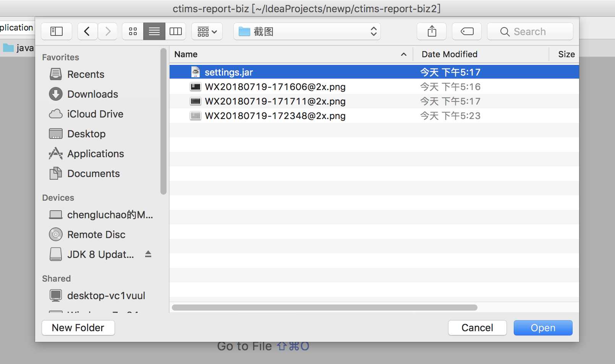This screenshot has height=364, width=615.
Task: Click thumbnail icon of WX20180719-172348@2x.png
Action: (196, 116)
